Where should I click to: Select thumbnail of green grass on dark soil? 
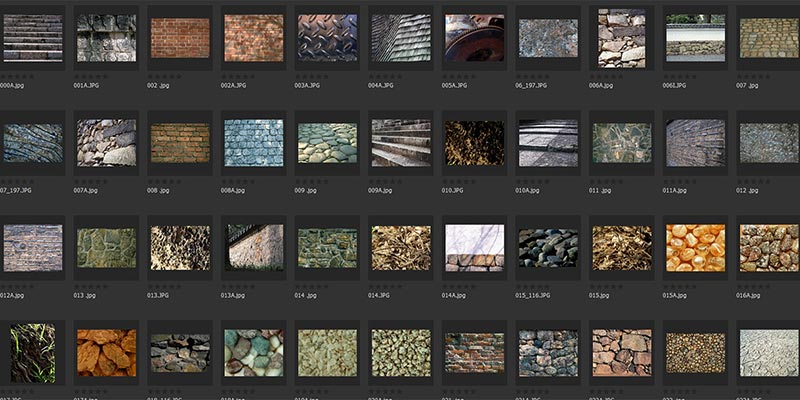[33, 353]
